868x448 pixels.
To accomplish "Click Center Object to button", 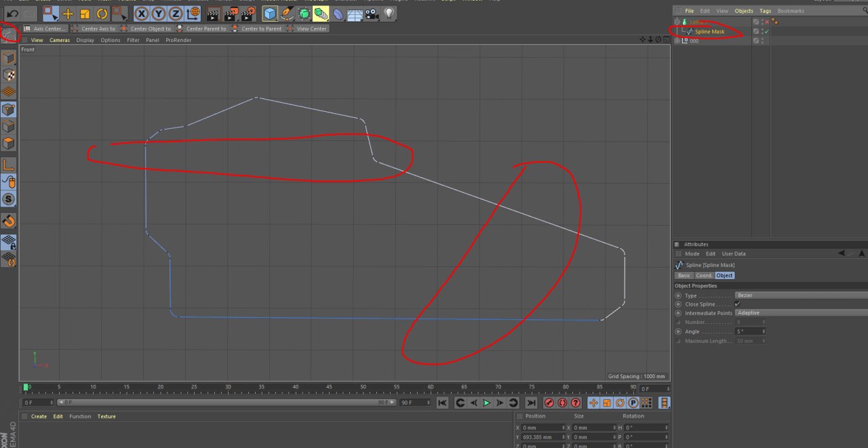I will coord(146,28).
